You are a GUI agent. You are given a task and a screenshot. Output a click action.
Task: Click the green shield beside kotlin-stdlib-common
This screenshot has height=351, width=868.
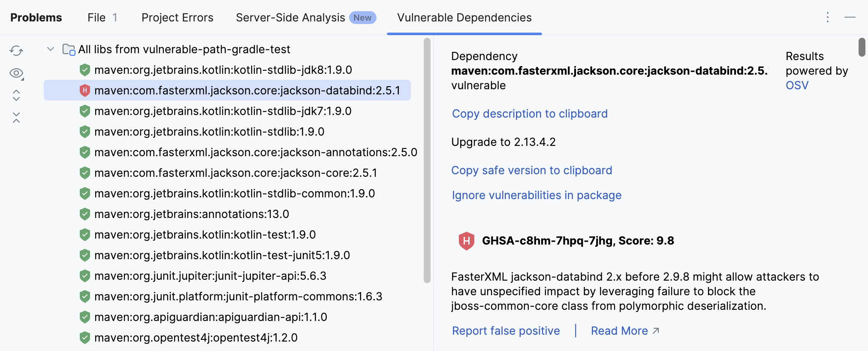click(85, 194)
